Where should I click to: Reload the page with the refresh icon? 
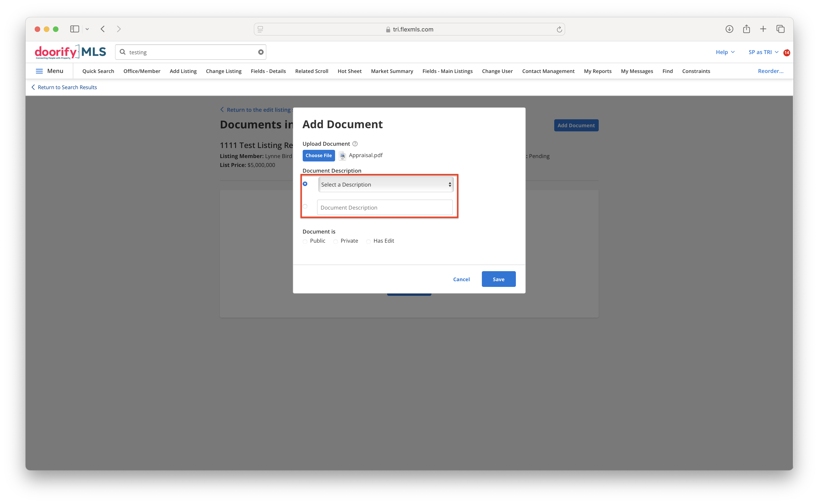pyautogui.click(x=559, y=29)
